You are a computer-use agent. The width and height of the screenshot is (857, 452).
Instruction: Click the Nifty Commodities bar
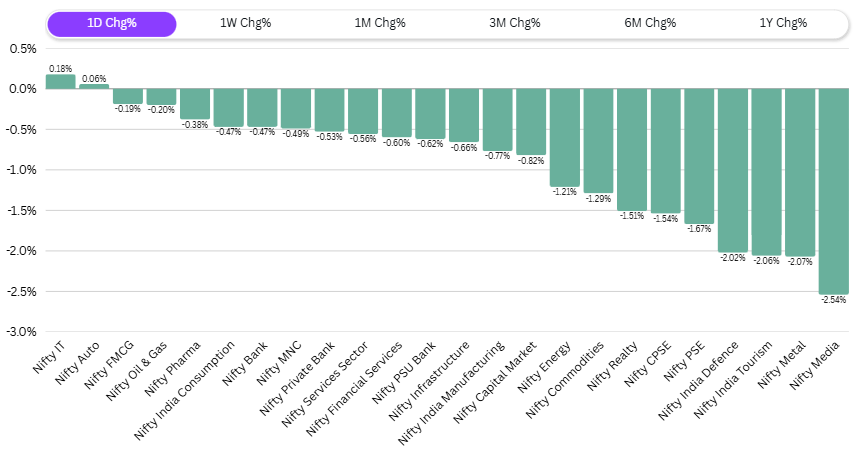(x=598, y=140)
